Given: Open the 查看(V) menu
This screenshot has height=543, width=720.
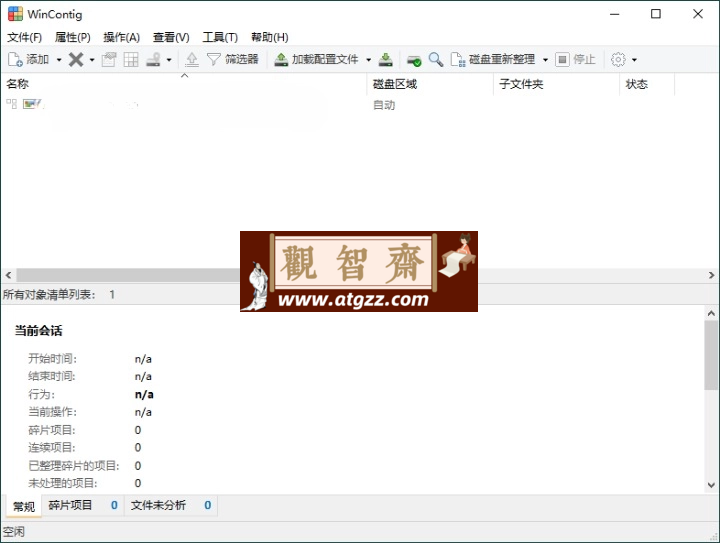Looking at the screenshot, I should click(171, 37).
